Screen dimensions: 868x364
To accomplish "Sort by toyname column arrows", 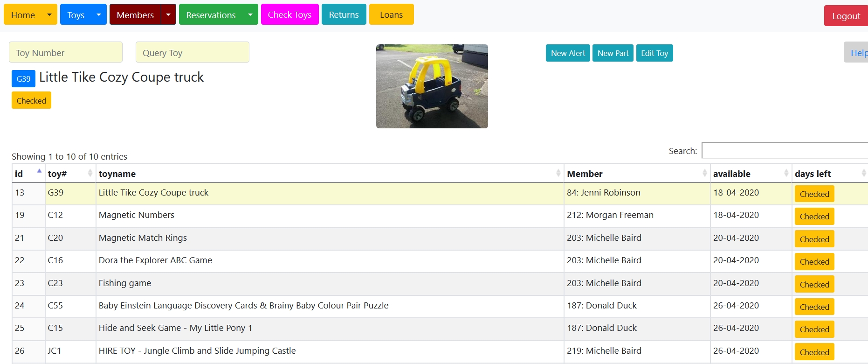I will pos(558,173).
